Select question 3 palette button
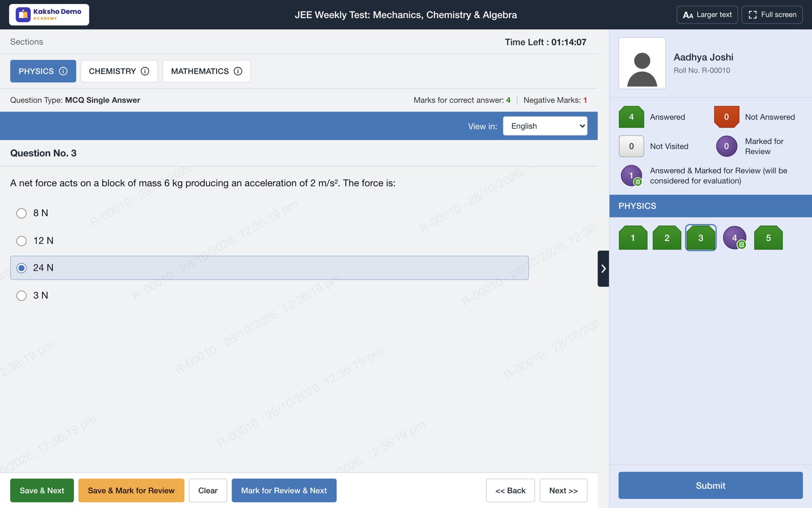The image size is (812, 508). tap(701, 238)
